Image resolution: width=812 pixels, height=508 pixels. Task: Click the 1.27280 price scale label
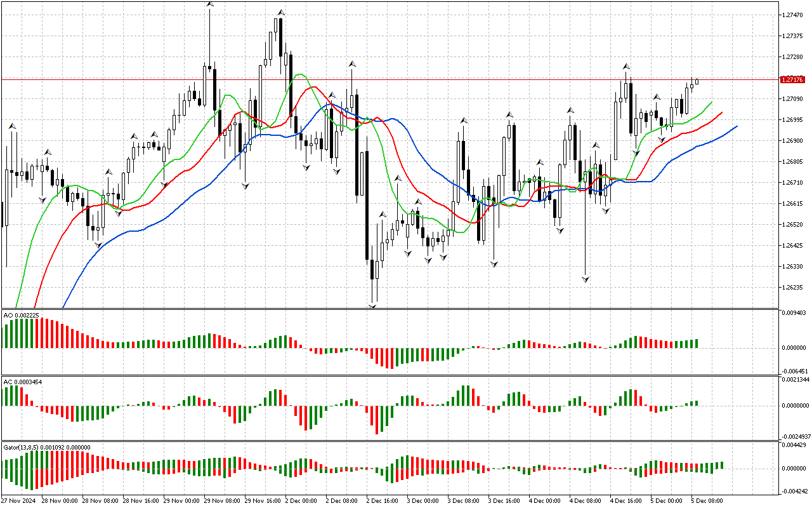792,57
